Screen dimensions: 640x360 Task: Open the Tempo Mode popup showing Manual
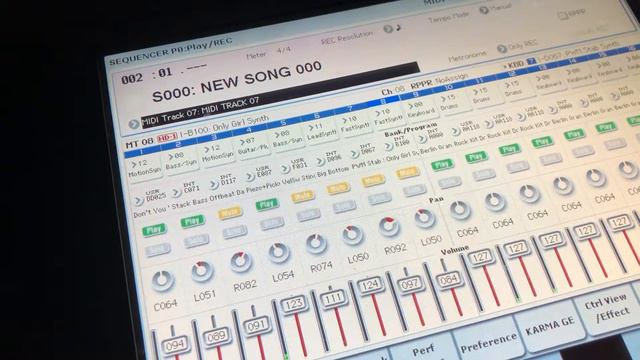click(484, 11)
